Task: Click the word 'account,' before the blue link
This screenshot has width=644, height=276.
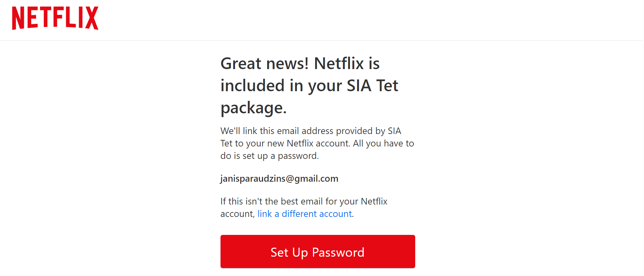Action: [237, 214]
